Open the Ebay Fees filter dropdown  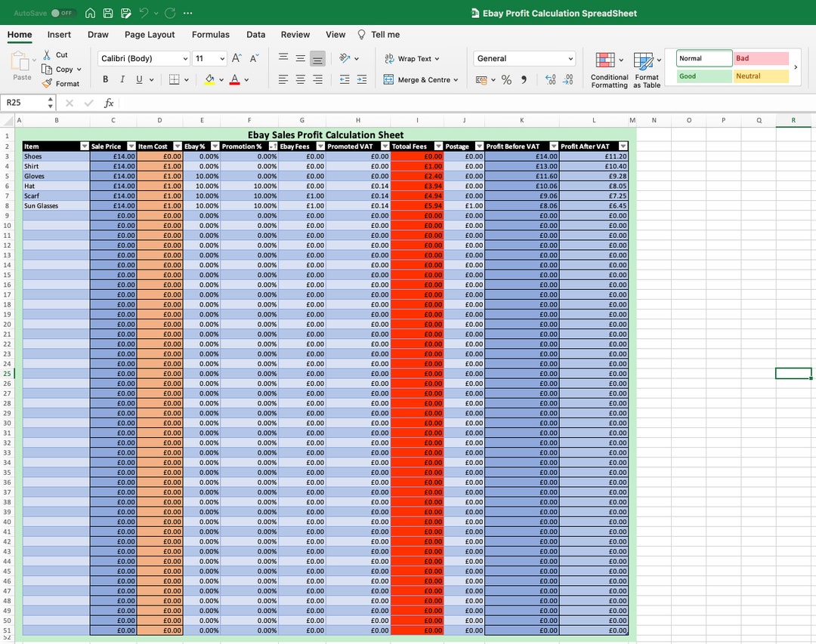[x=320, y=146]
